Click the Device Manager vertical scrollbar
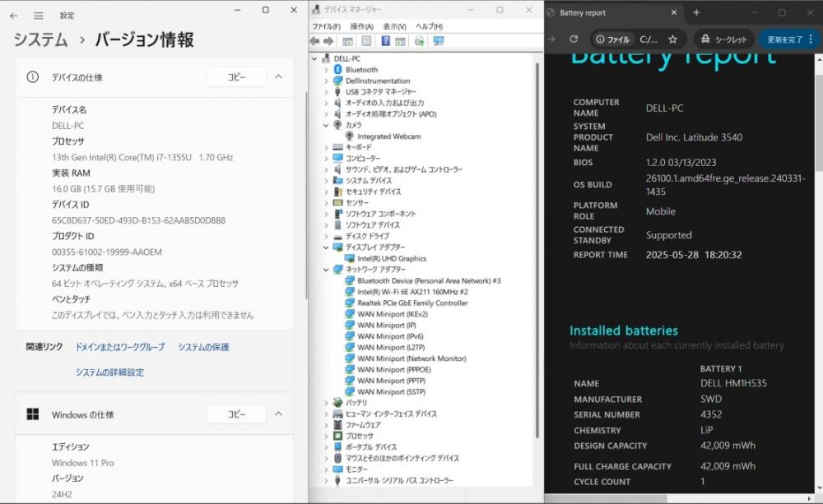Viewport: 823px width, 504px height. [x=537, y=250]
